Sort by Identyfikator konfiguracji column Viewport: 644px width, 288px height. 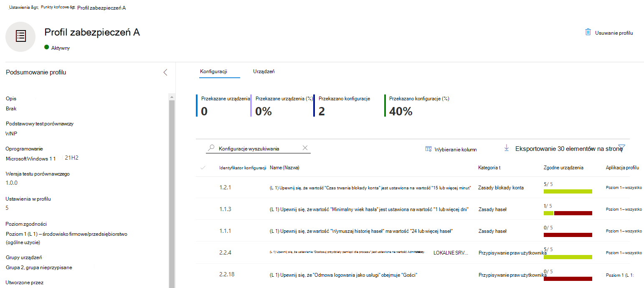[243, 168]
